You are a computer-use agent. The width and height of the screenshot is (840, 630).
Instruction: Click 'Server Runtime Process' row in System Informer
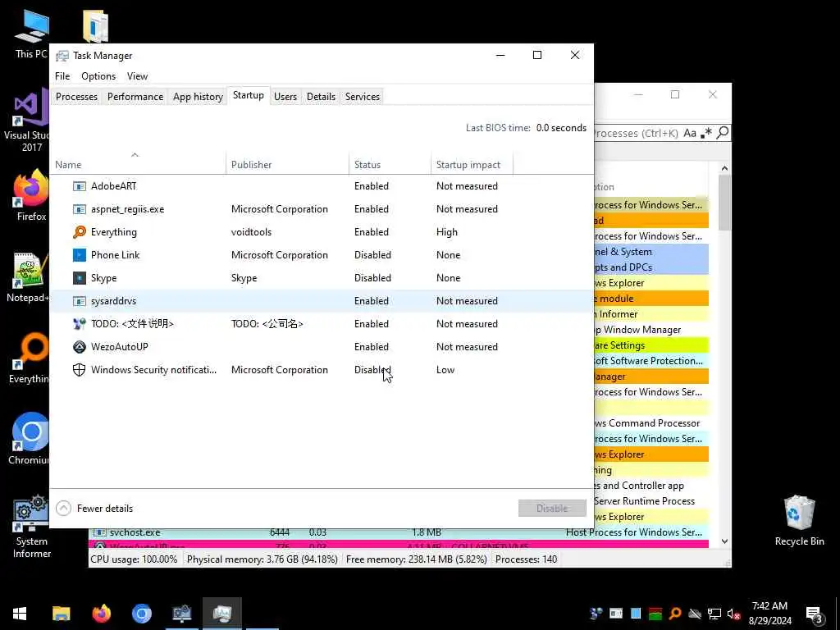[x=651, y=501]
